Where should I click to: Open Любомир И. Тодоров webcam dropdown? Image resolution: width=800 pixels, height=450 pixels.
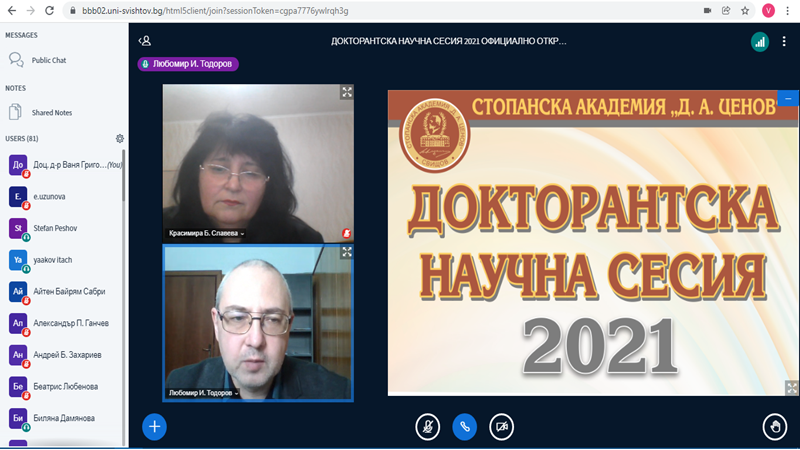click(204, 393)
